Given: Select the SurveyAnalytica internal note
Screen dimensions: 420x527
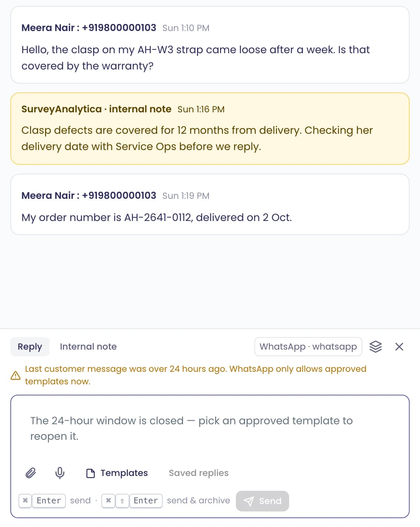Looking at the screenshot, I should (210, 129).
